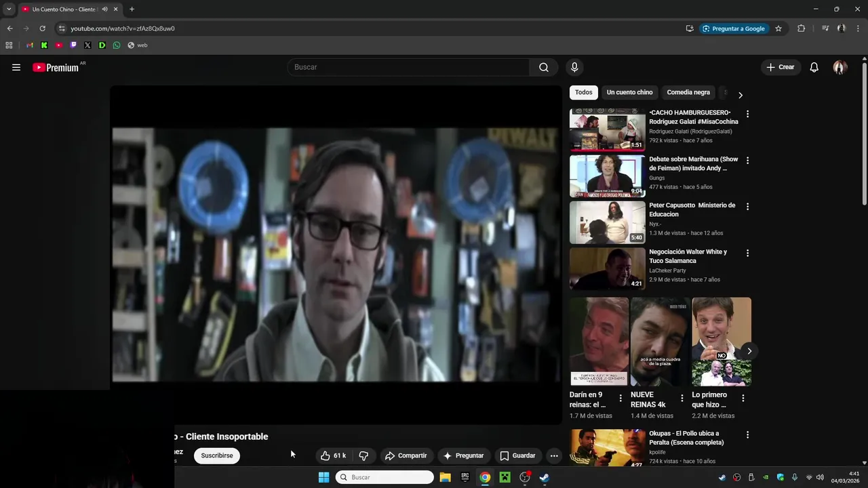Open the WhatsApp bookmark
Viewport: 868px width, 488px height.
tap(117, 45)
